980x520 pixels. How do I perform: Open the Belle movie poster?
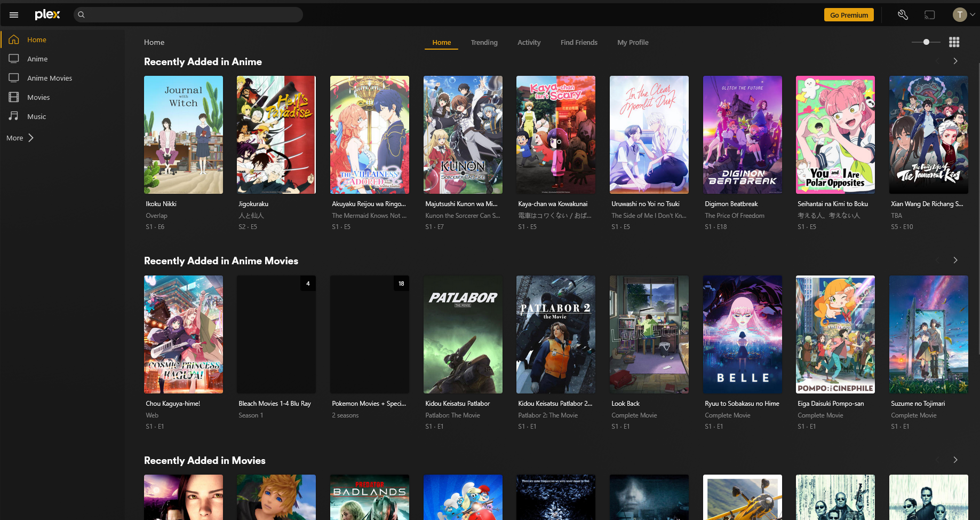[742, 334]
